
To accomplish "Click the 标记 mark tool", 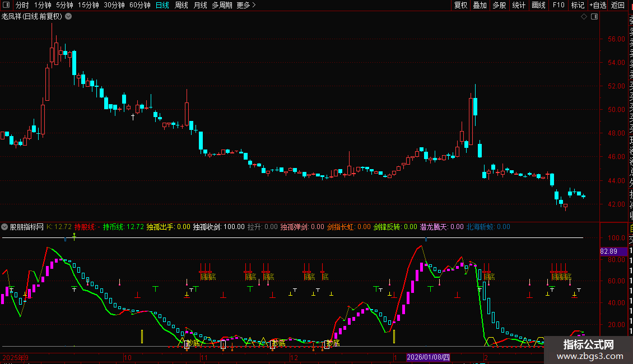I will click(577, 5).
